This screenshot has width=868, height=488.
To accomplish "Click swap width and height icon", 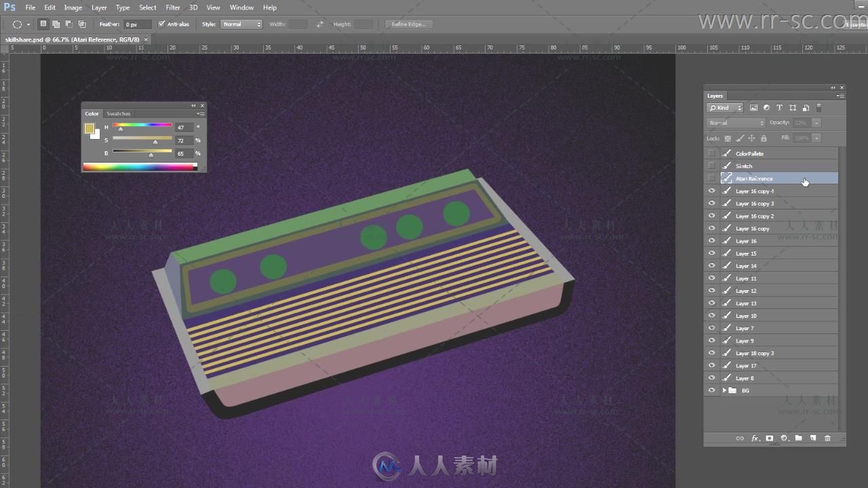I will click(320, 24).
